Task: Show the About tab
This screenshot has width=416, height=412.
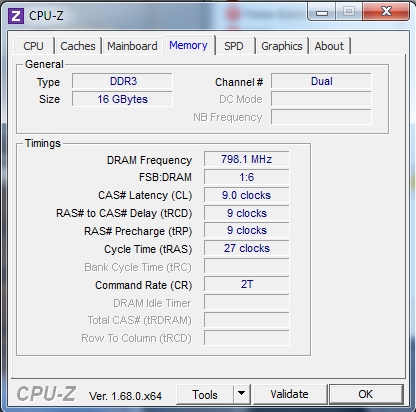Action: coord(329,46)
